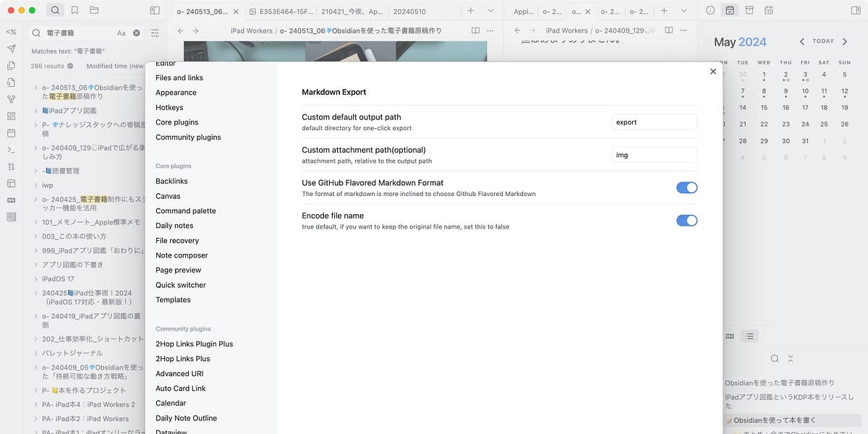Add new tab in right pane
Image resolution: width=868 pixels, height=434 pixels.
click(x=664, y=10)
